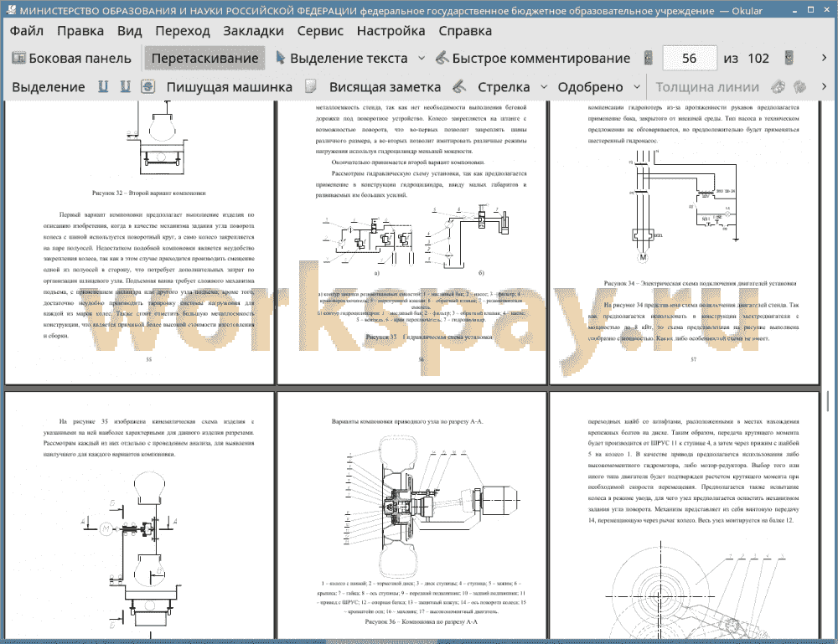
Task: Activate the Перетаскивание browse mode
Action: pyautogui.click(x=204, y=59)
